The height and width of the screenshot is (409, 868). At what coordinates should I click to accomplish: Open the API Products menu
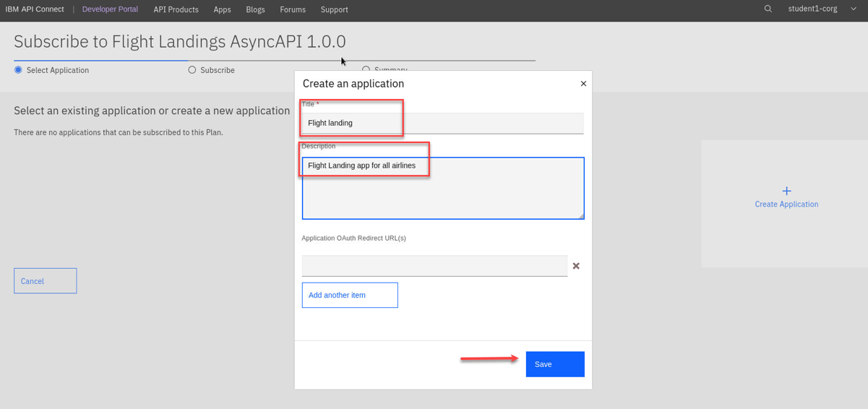coord(176,9)
